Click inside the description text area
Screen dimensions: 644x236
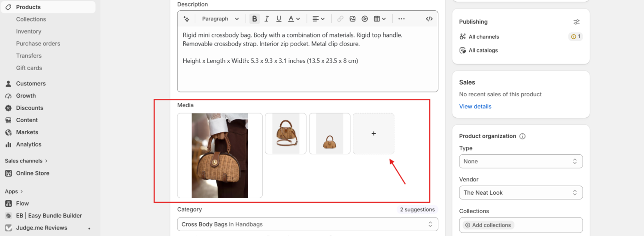(307, 59)
